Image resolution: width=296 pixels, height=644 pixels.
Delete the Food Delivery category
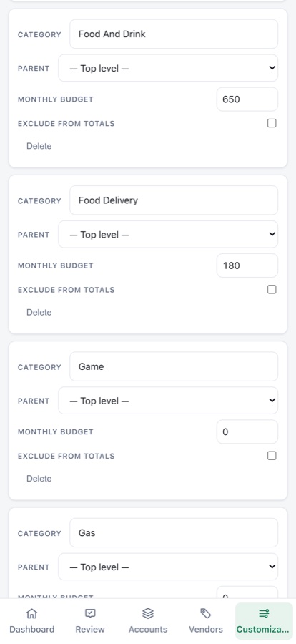coord(39,313)
